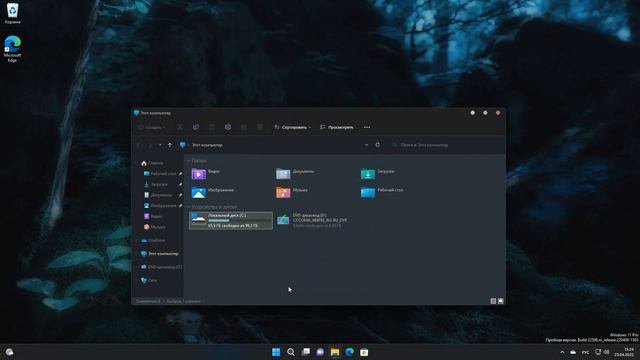Click the Rename icon in the Explorer toolbar

click(x=228, y=127)
